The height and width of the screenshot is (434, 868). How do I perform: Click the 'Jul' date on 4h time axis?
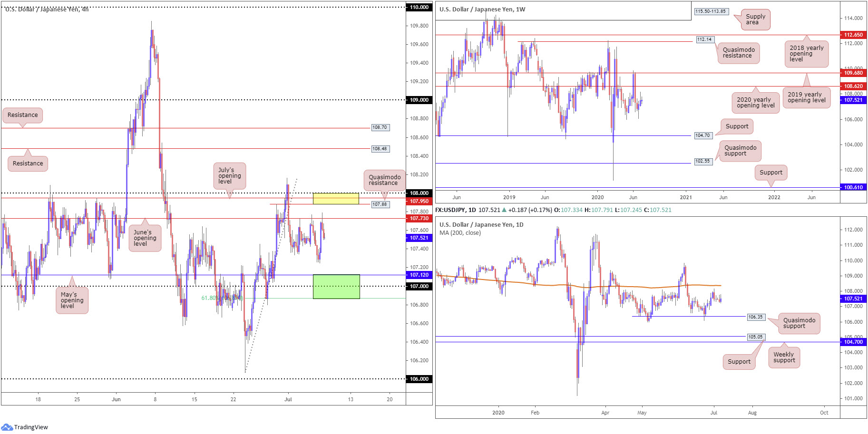point(288,399)
